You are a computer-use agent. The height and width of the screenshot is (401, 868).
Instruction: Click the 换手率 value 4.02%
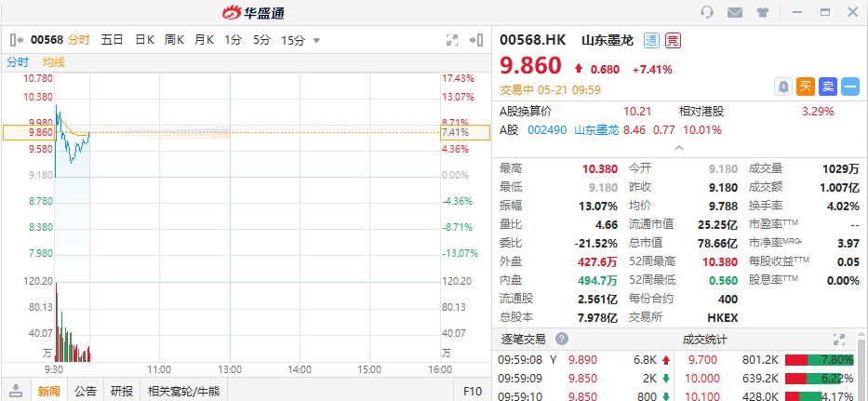tap(843, 206)
